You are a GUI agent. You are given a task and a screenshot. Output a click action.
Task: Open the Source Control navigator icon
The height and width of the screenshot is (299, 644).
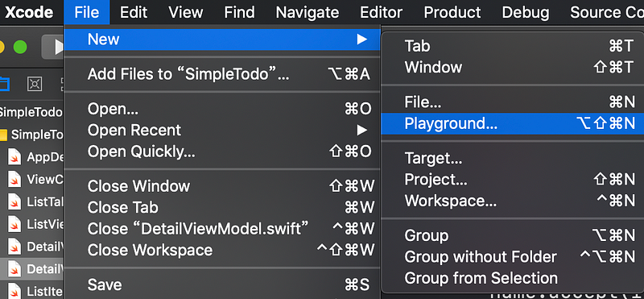click(x=35, y=84)
